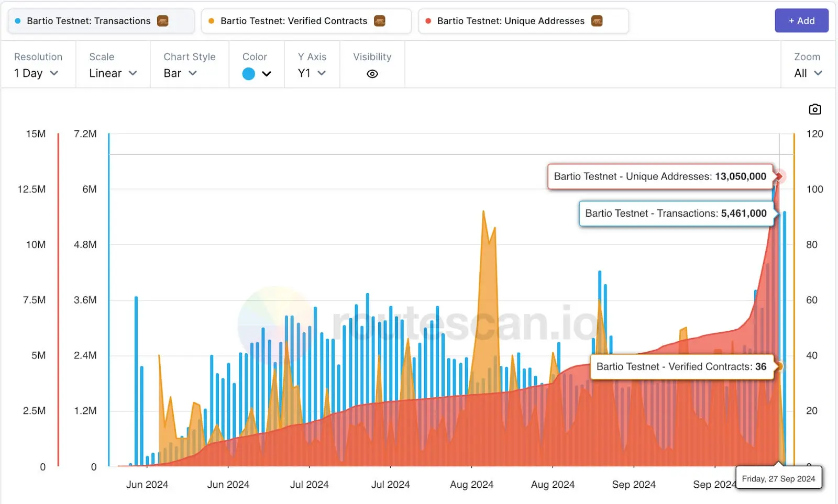Click orange dot on Verified Contracts tab
This screenshot has height=504, width=838.
point(212,21)
